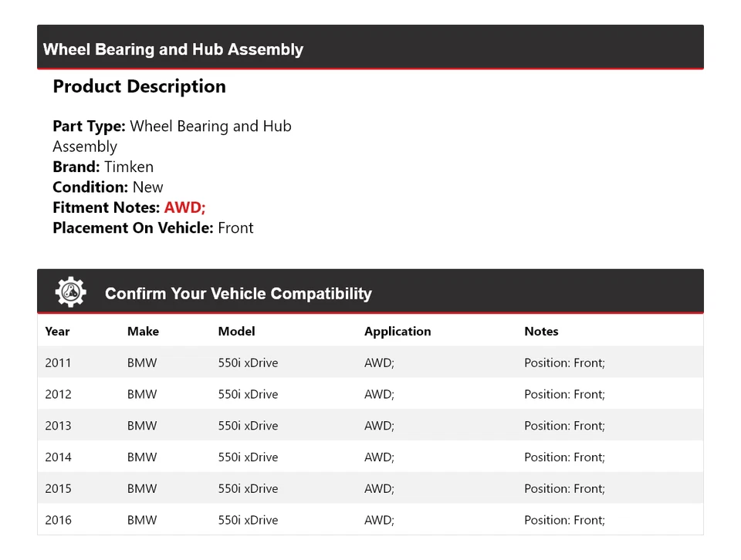Select the 2011 year cell
Viewport: 741px width, 560px height.
[58, 363]
